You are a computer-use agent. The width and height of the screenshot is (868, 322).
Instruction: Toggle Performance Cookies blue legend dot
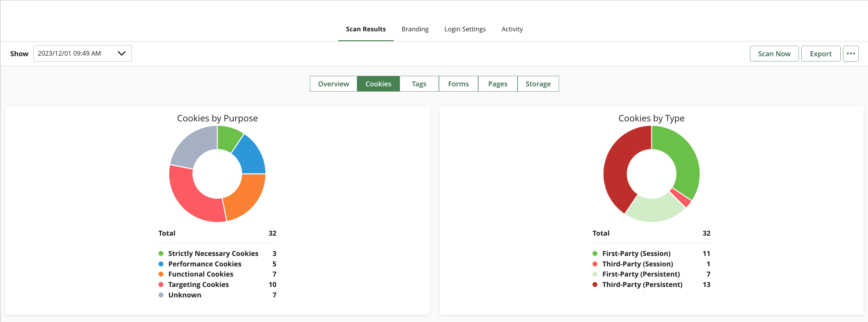(161, 264)
